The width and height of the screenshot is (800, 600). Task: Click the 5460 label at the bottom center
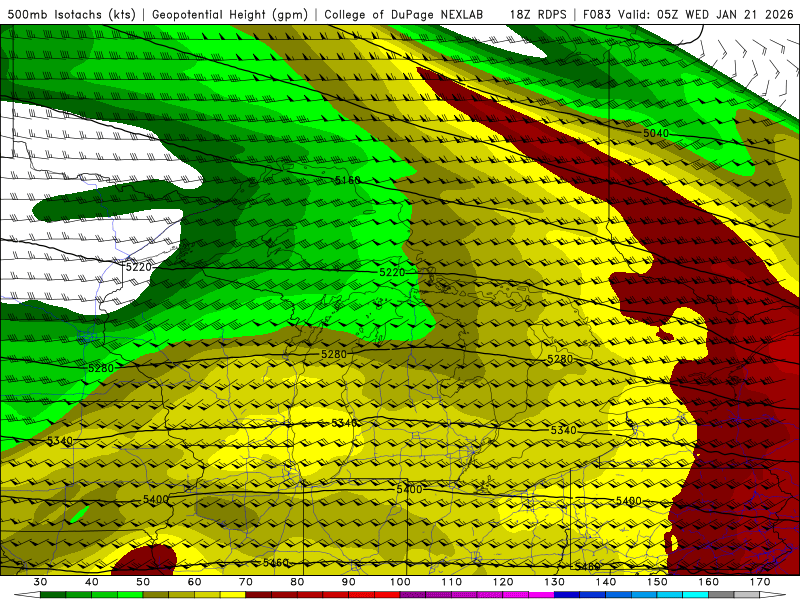click(x=276, y=562)
